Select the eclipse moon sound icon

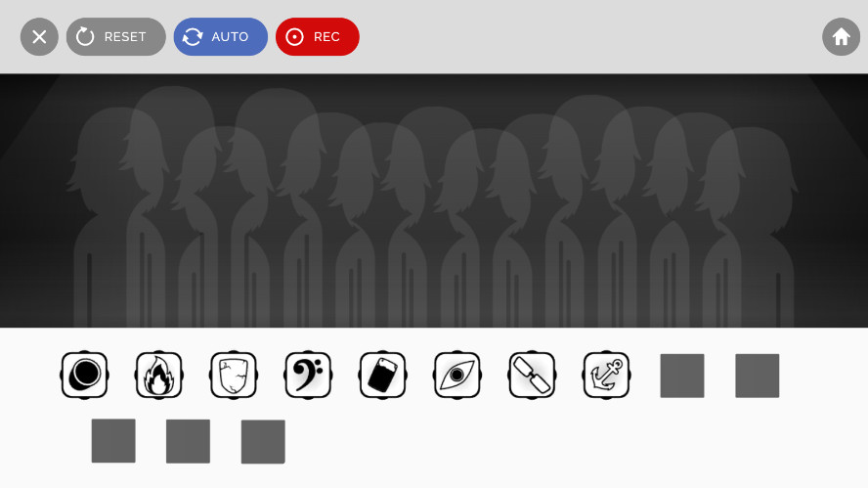point(84,375)
